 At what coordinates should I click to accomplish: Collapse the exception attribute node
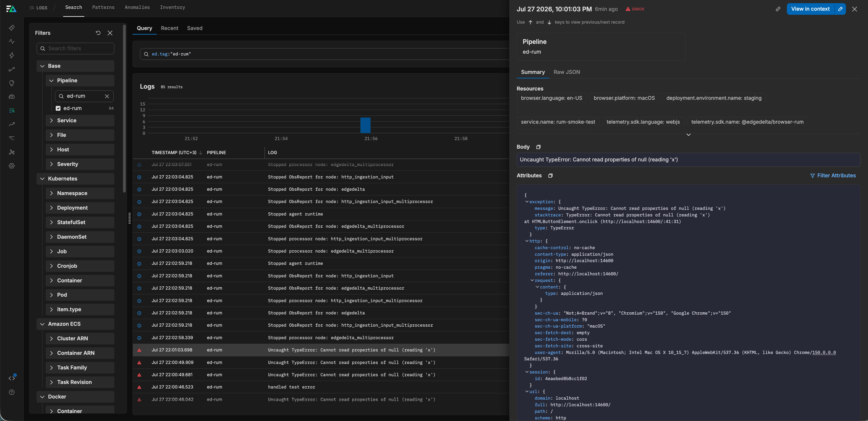(527, 202)
